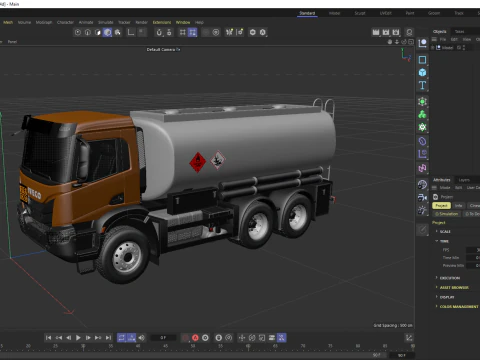Viewport: 480px width, 360px height.
Task: Open the Takes tab
Action: point(460,31)
